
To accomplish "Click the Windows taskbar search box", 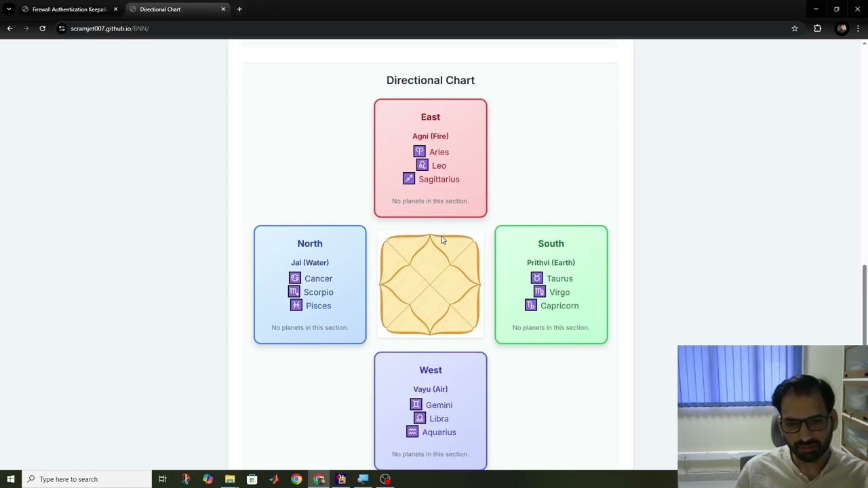I will point(86,479).
